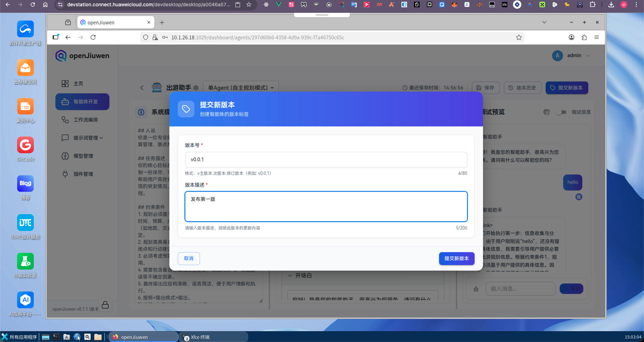Switch to Xfce 终端 taskbar window
The height and width of the screenshot is (342, 644).
(213, 337)
